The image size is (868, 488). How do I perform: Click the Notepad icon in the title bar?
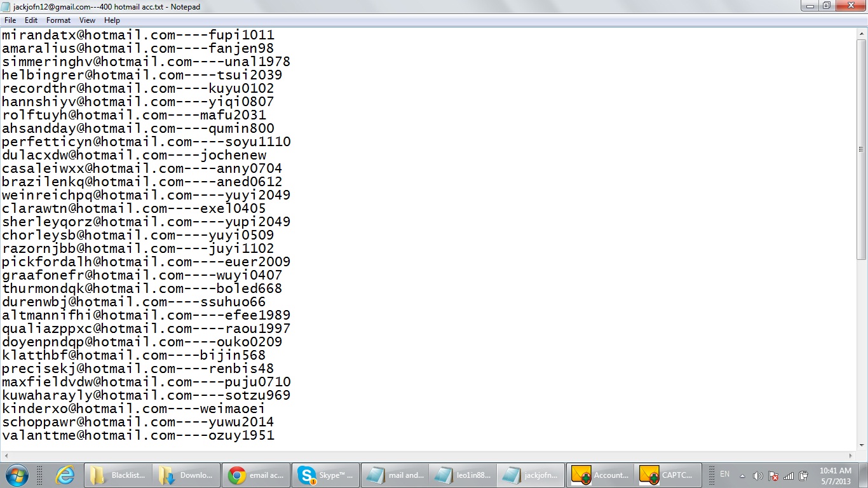point(6,6)
